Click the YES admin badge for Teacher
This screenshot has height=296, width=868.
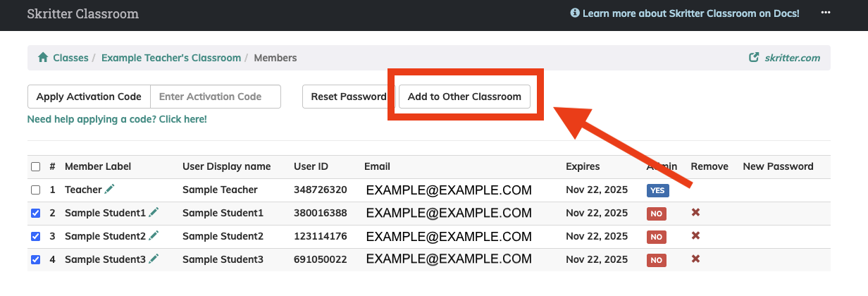657,190
